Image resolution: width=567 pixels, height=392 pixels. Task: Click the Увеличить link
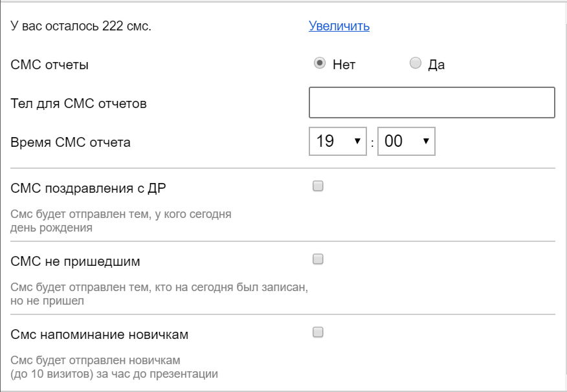[x=339, y=27]
